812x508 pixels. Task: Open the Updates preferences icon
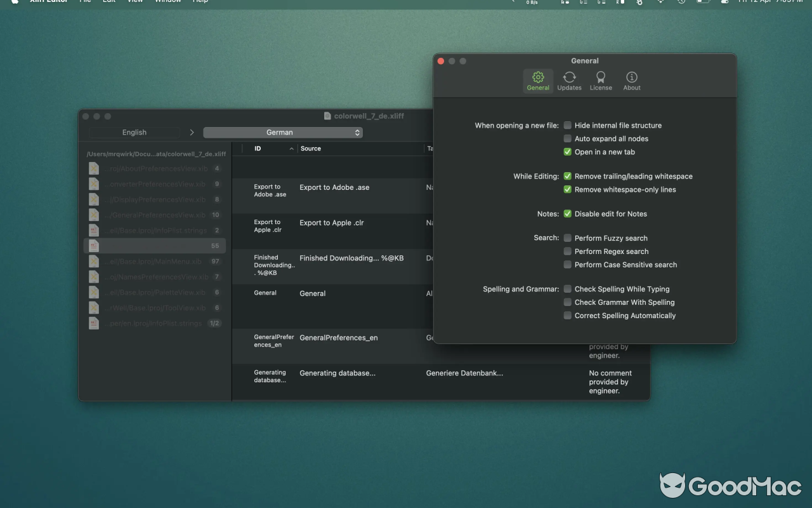[x=569, y=81]
